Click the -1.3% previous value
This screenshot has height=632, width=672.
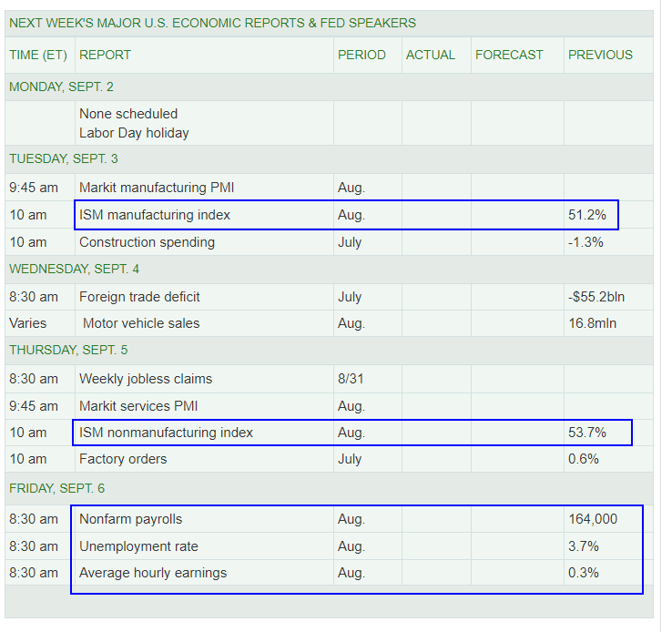click(x=585, y=242)
